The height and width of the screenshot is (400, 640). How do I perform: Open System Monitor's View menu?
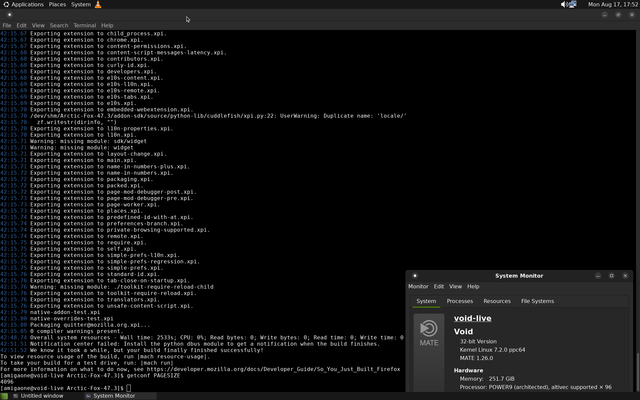point(456,287)
